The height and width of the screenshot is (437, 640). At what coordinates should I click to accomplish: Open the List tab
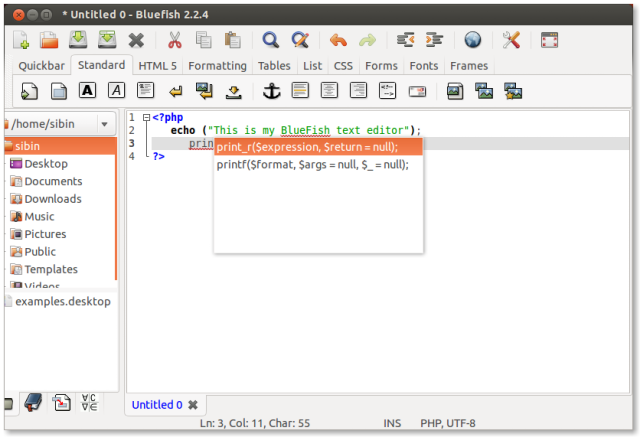313,66
